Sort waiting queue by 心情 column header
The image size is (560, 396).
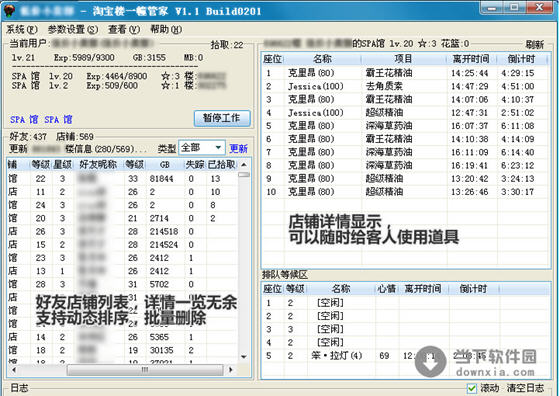click(x=387, y=289)
